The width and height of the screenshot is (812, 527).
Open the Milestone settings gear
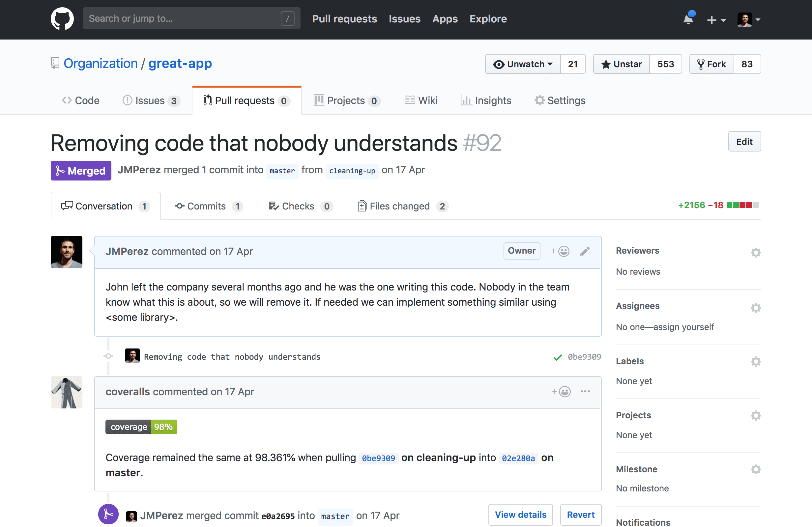click(756, 469)
